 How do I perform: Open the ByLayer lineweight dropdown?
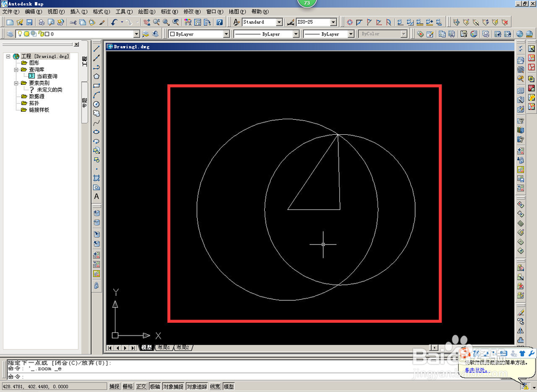pyautogui.click(x=351, y=34)
